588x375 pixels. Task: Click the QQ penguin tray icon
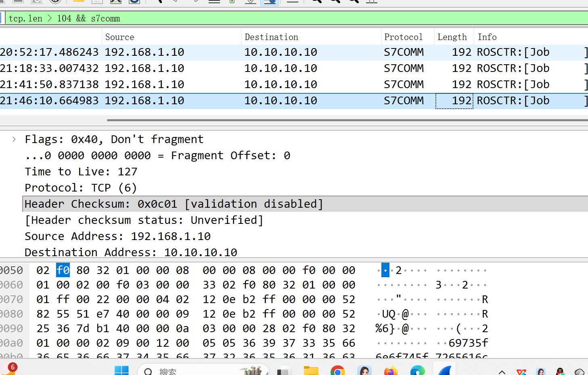(560, 371)
